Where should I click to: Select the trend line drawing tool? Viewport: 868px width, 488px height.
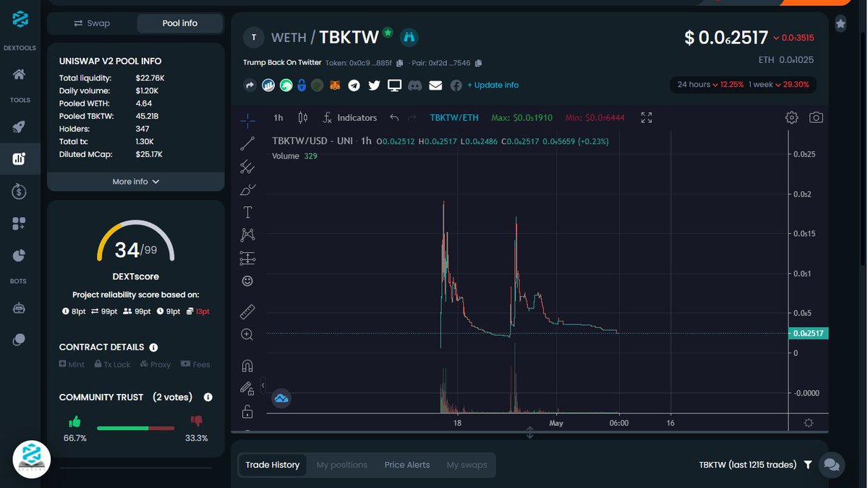pos(247,143)
